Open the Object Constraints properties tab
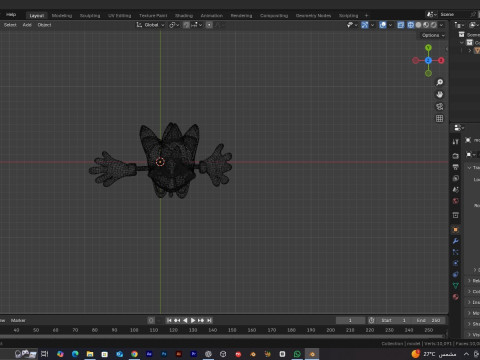 pos(455,275)
